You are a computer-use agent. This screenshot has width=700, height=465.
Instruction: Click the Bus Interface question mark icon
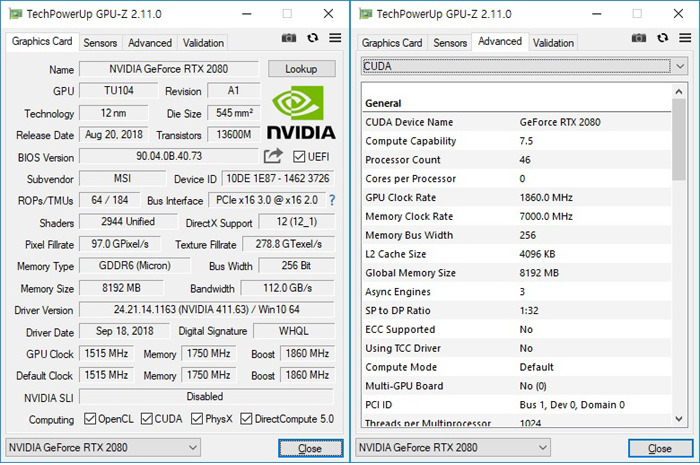(332, 200)
